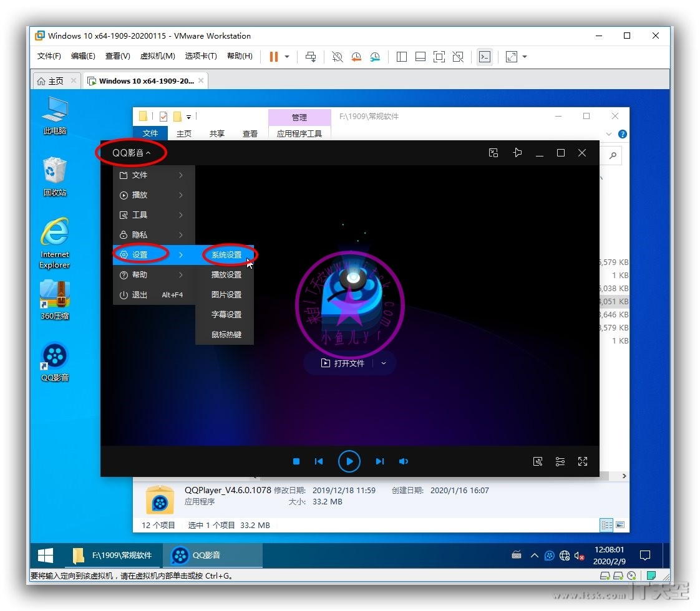Viewport: 700px width, 611px height.
Task: Choose 退出 in the QQ影音 menu
Action: [154, 295]
